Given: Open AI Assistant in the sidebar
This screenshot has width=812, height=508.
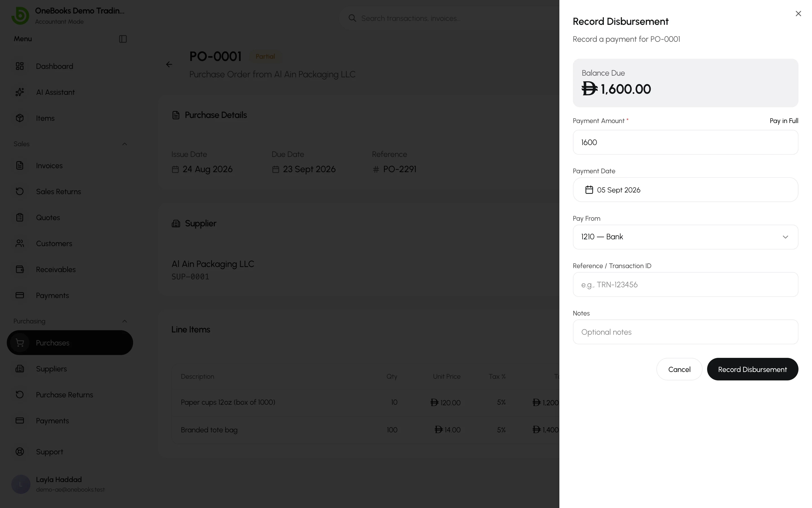Looking at the screenshot, I should pyautogui.click(x=70, y=92).
